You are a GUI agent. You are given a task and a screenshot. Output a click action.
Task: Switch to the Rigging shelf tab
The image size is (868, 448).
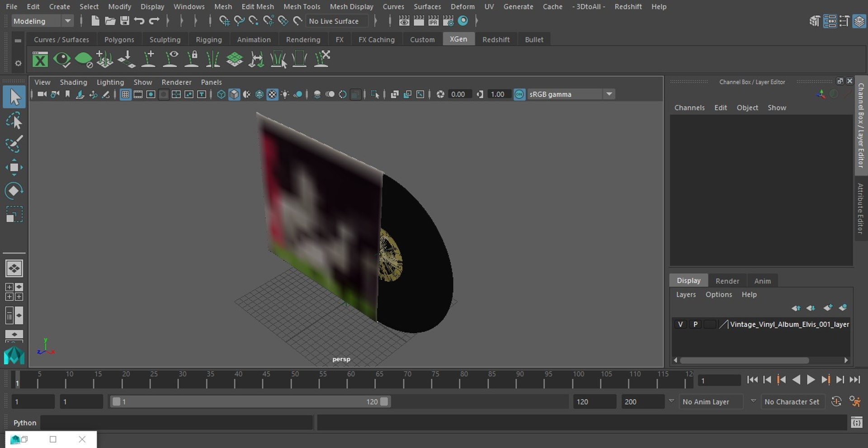pos(208,40)
